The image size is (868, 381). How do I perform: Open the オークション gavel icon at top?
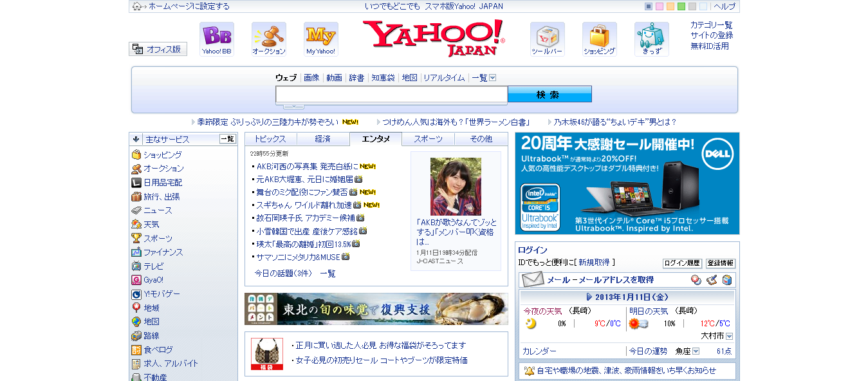269,39
